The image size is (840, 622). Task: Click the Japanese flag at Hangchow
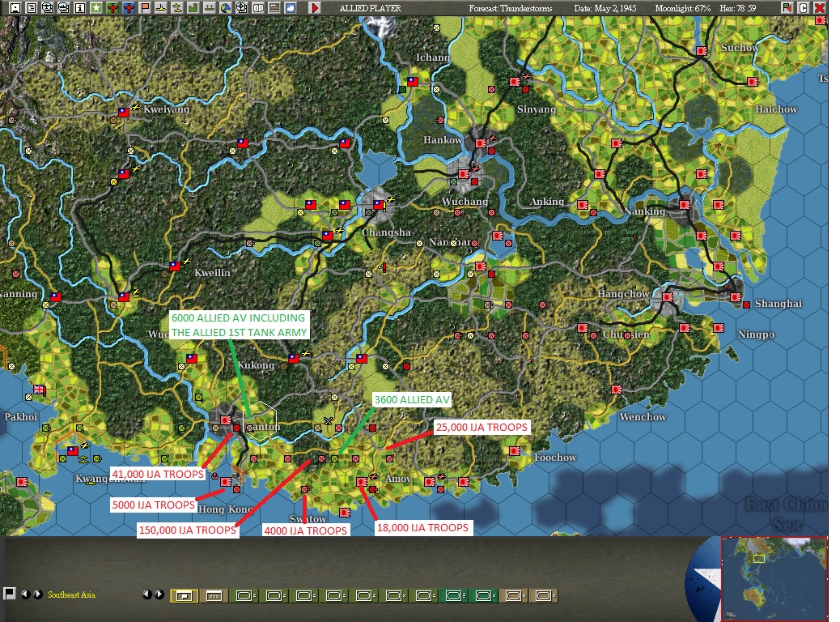(668, 296)
